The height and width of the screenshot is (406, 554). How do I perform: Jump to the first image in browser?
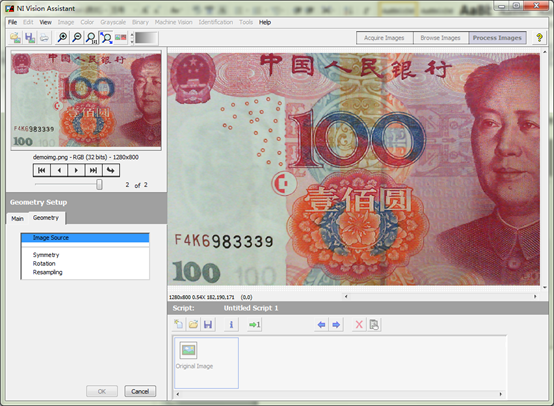coord(42,170)
